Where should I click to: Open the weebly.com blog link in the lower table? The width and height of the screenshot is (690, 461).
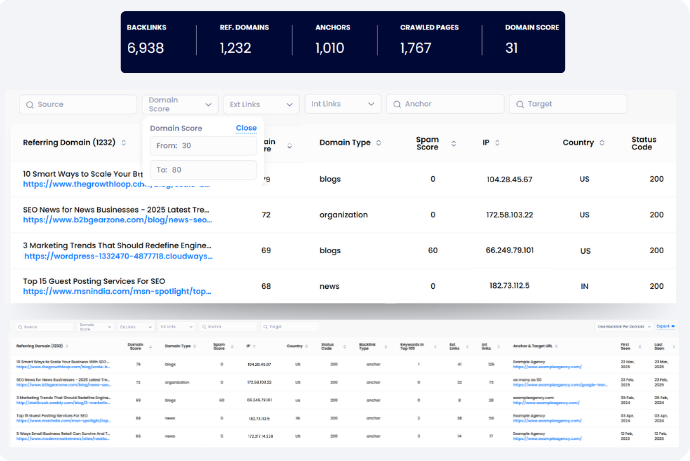(x=63, y=402)
